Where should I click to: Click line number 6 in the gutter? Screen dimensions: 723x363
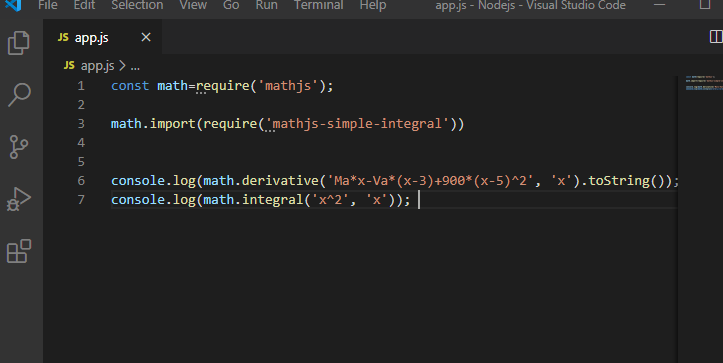[x=81, y=180]
